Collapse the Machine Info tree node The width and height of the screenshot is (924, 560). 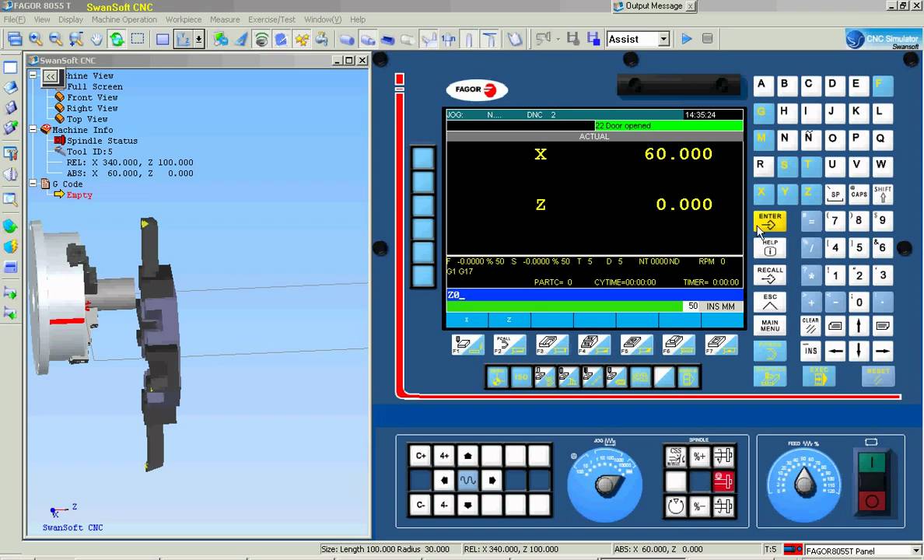coord(33,130)
